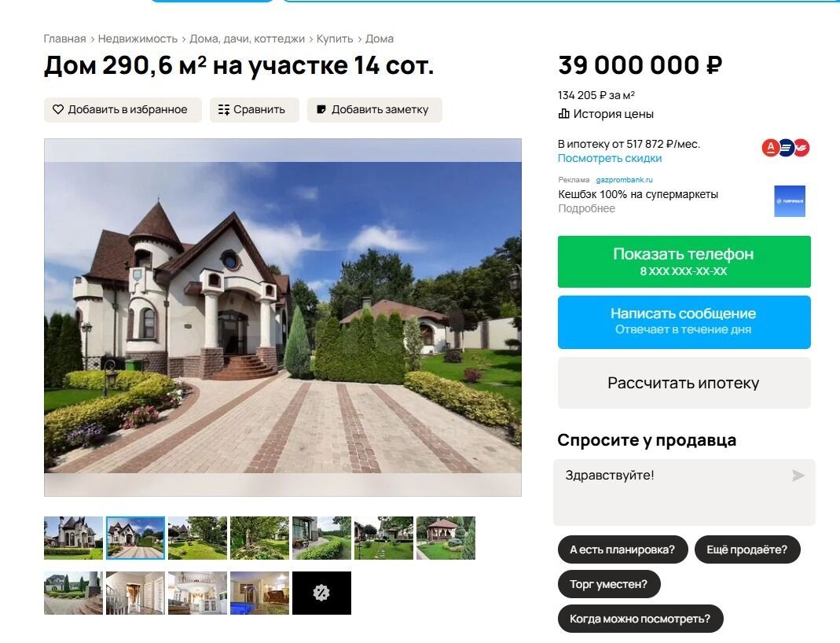Click the price history chart icon
The width and height of the screenshot is (840, 643).
(x=563, y=114)
